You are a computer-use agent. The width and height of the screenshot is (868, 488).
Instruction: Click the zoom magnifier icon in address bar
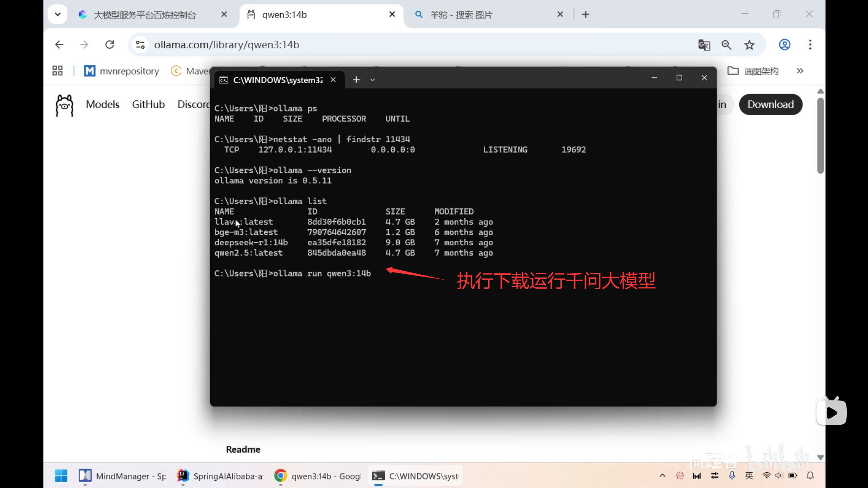(726, 45)
